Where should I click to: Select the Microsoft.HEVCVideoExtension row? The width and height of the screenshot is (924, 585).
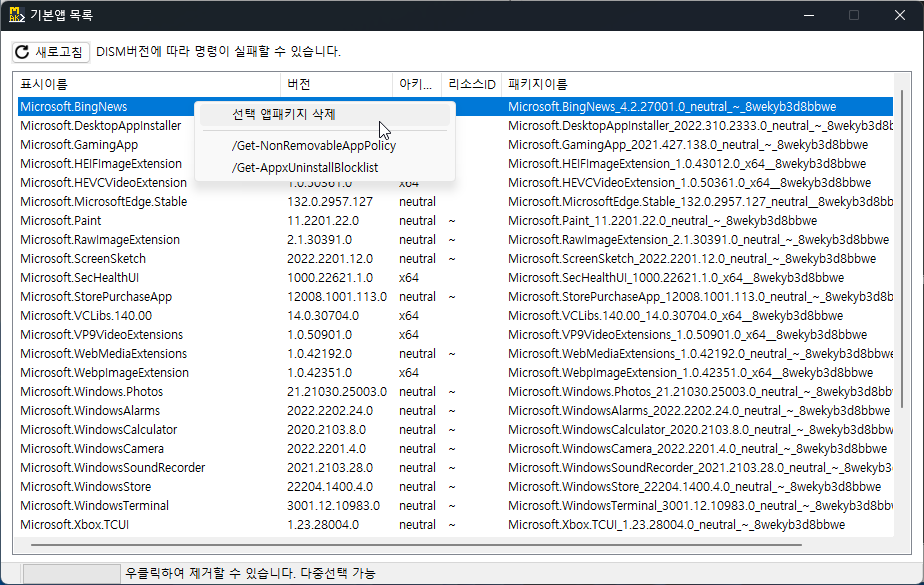point(455,183)
